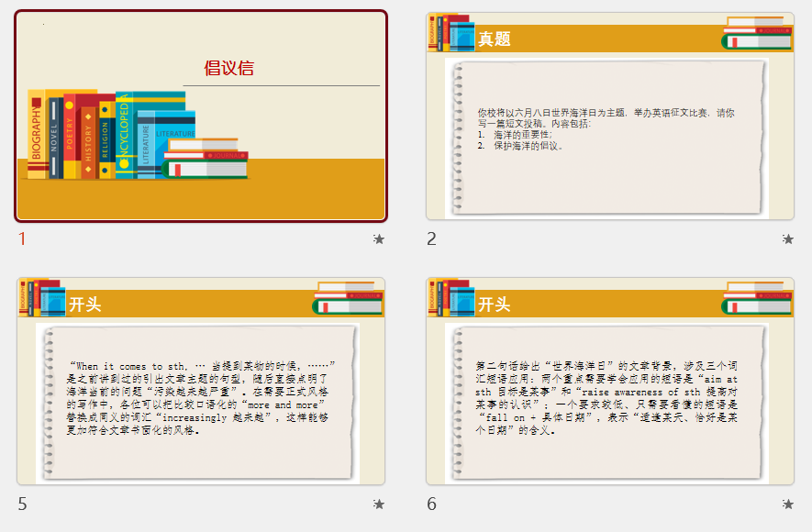Click the small books icon at top-left of slide 5
This screenshot has height=532, width=812.
(41, 298)
